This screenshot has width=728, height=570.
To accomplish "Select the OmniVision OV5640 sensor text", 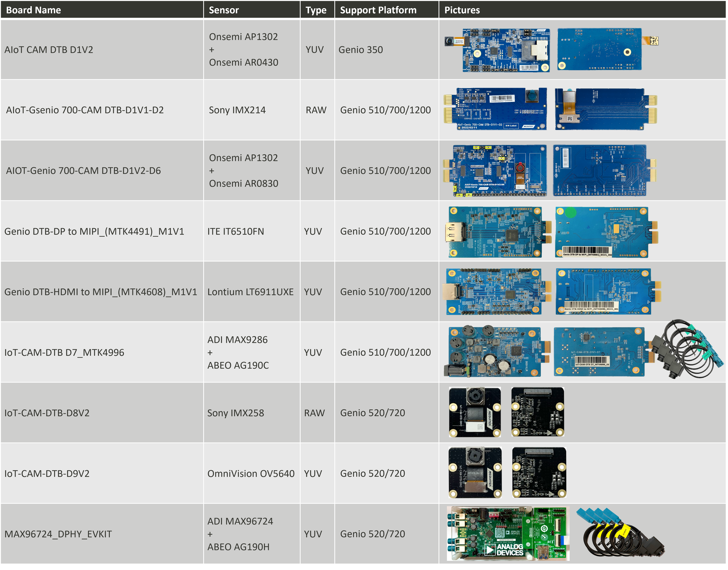I will (251, 474).
